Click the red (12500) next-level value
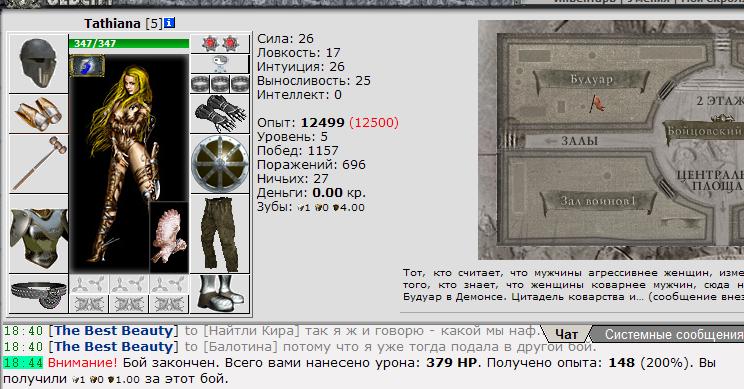The width and height of the screenshot is (744, 389). pyautogui.click(x=374, y=122)
